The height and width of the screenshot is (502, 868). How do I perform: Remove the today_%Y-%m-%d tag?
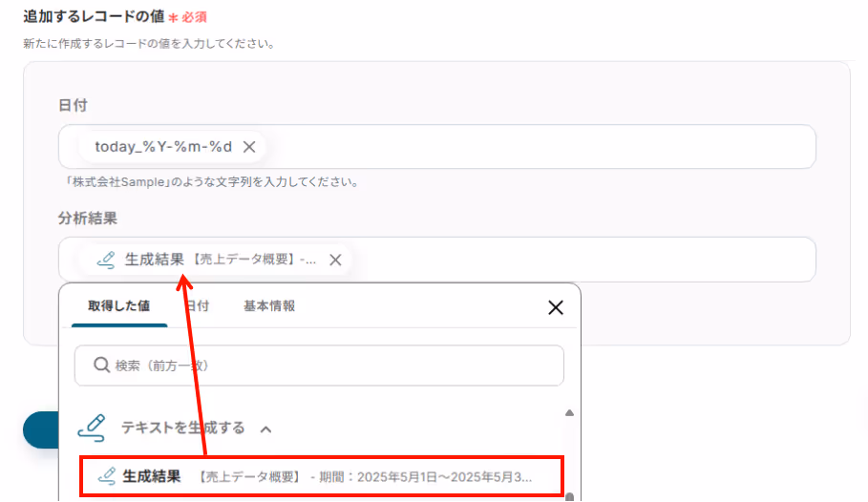[249, 147]
